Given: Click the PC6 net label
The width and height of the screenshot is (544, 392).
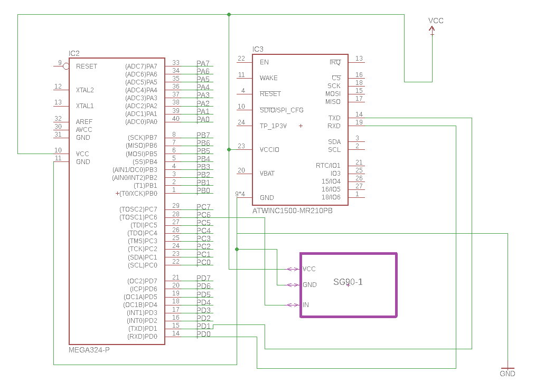Looking at the screenshot, I should click(204, 215).
